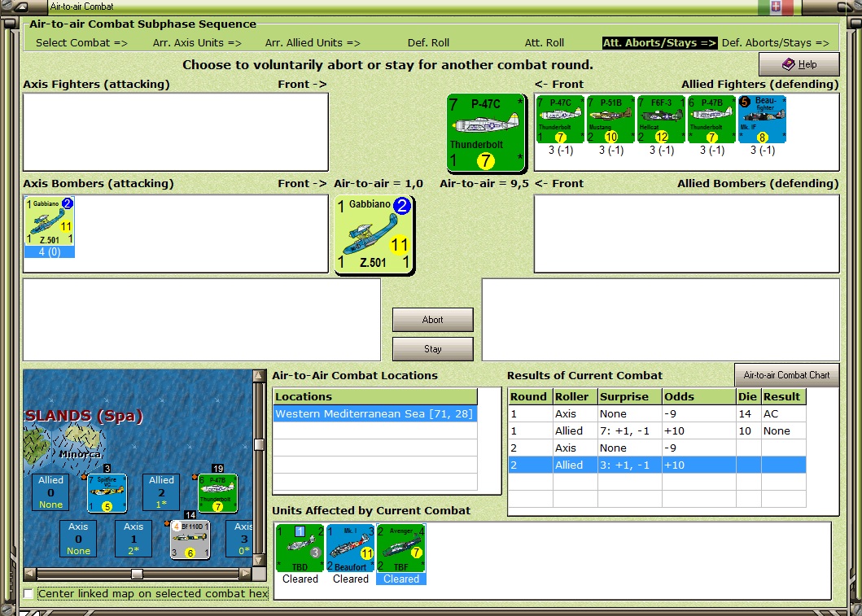862x616 pixels.
Task: Select the small P-47C Thunderbolt fighter counter
Action: (x=560, y=120)
